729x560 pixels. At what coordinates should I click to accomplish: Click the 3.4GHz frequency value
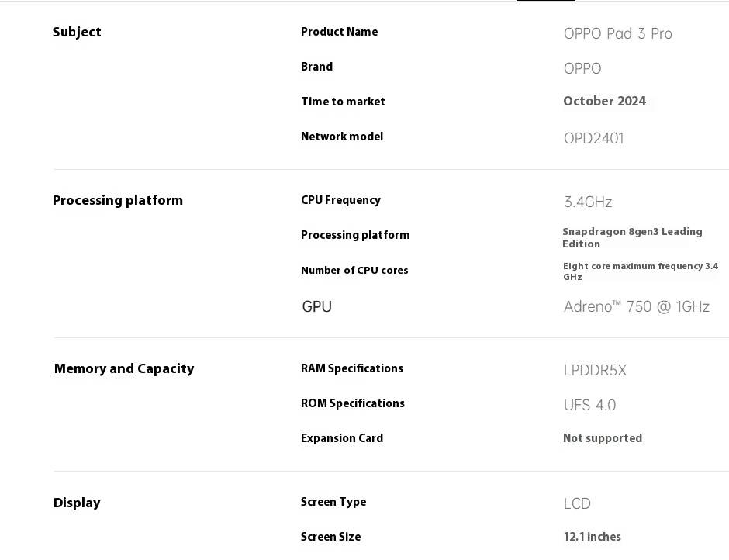pos(588,202)
